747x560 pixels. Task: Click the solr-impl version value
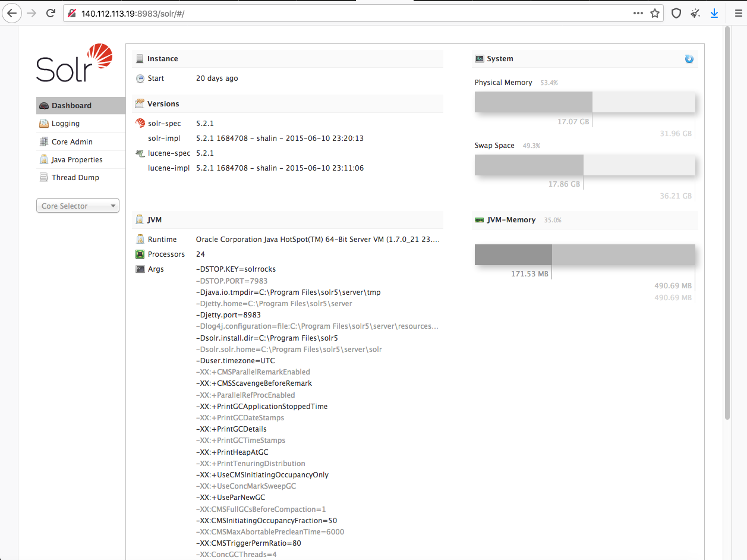coord(280,139)
